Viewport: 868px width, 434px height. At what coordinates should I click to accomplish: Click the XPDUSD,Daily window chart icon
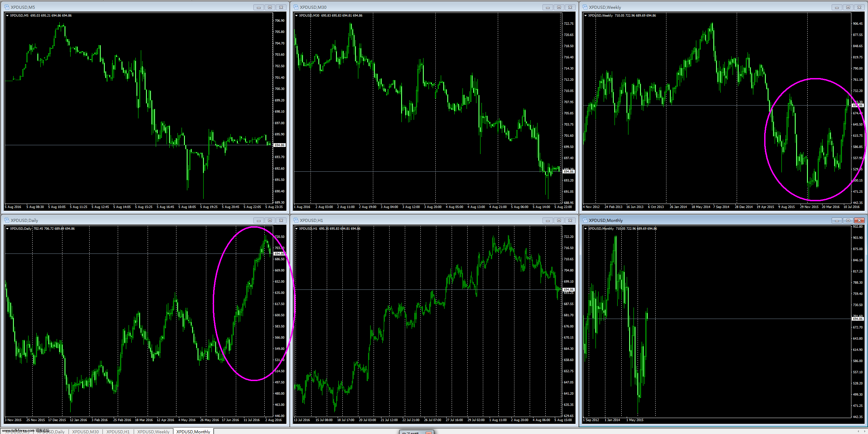coord(7,220)
